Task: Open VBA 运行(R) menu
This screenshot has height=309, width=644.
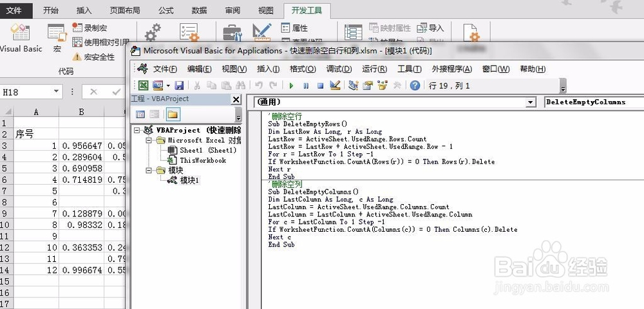Action: point(374,69)
